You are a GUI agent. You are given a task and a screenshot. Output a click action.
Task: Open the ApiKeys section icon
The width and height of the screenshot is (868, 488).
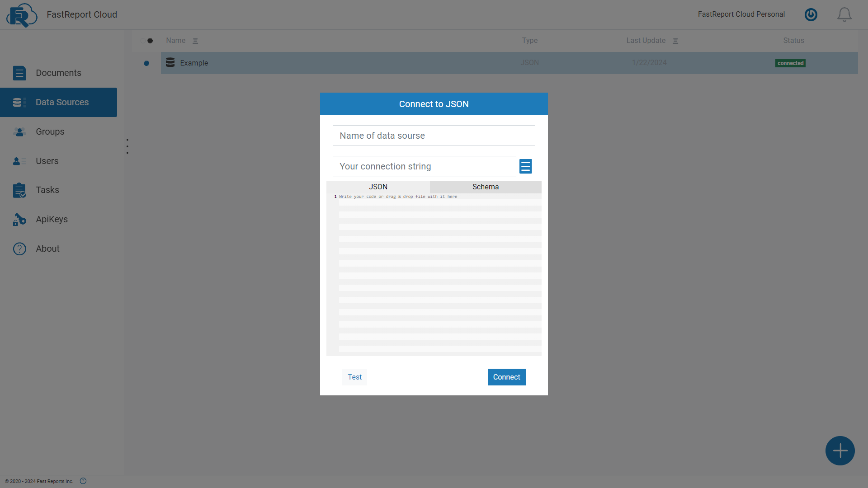pos(19,219)
